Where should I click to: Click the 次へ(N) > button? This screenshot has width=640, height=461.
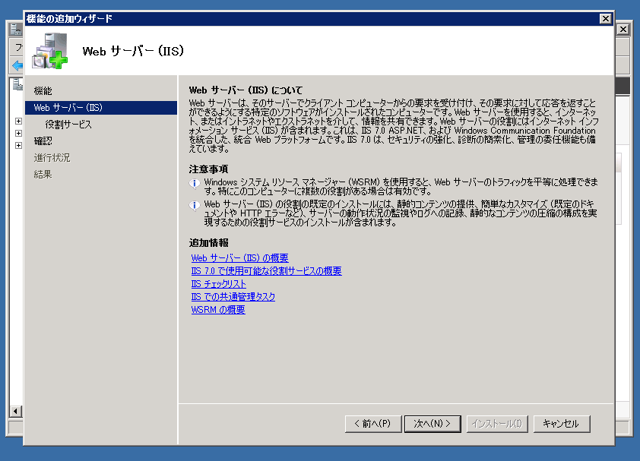tap(432, 423)
